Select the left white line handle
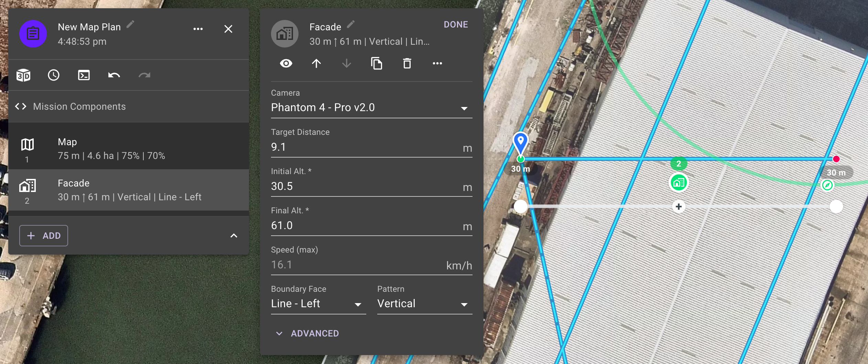The image size is (868, 364). (x=521, y=206)
